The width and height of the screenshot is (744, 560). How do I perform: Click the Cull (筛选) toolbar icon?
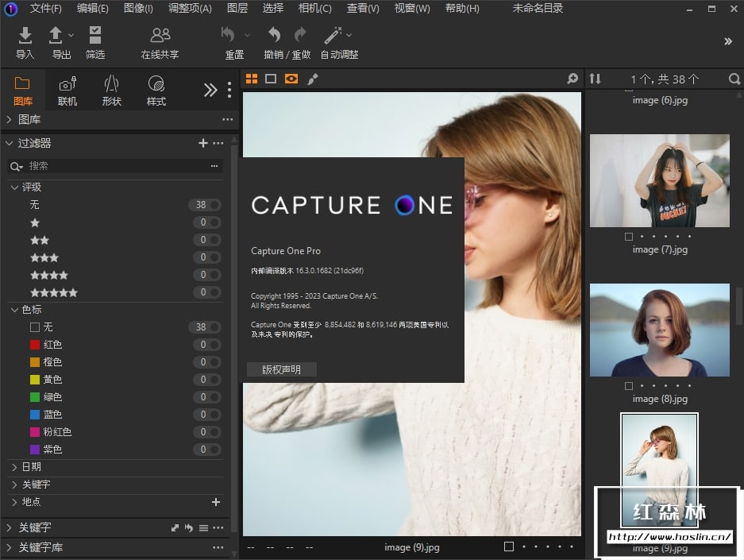point(95,37)
